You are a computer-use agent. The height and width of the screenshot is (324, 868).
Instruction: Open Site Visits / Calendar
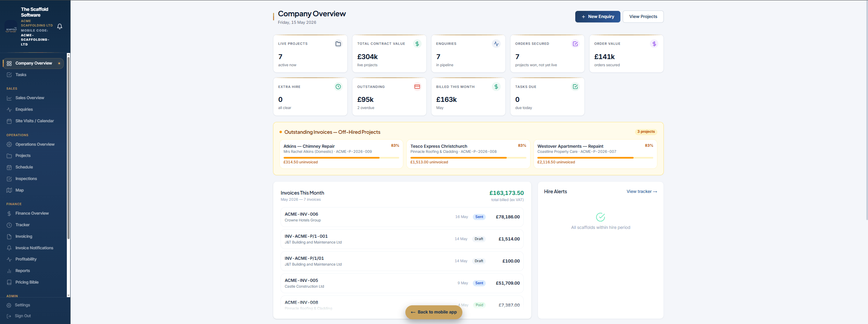click(33, 121)
